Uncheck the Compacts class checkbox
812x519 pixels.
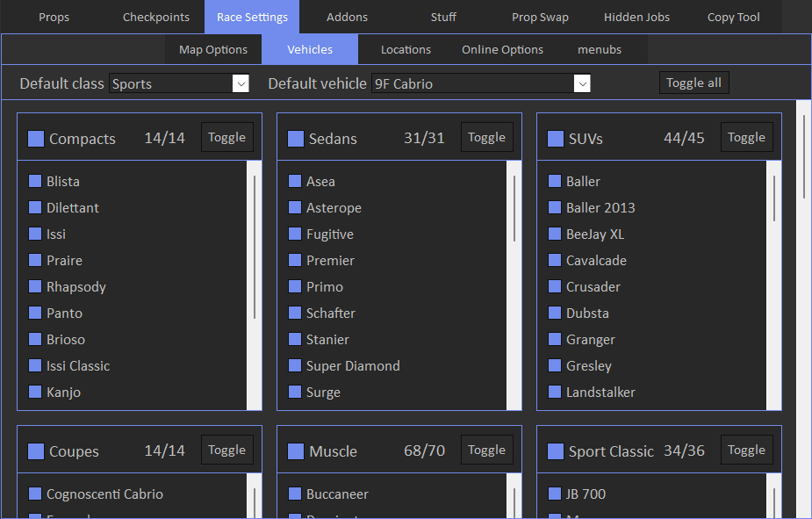pyautogui.click(x=36, y=139)
